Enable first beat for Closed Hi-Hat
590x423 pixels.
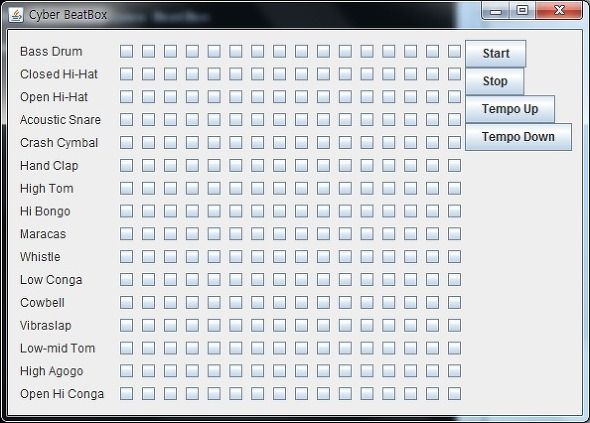pos(126,74)
